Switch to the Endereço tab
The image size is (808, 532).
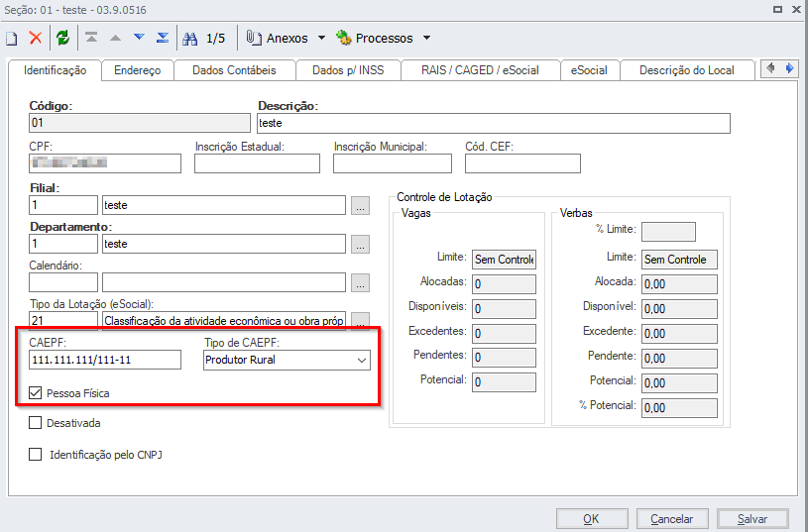coord(138,70)
